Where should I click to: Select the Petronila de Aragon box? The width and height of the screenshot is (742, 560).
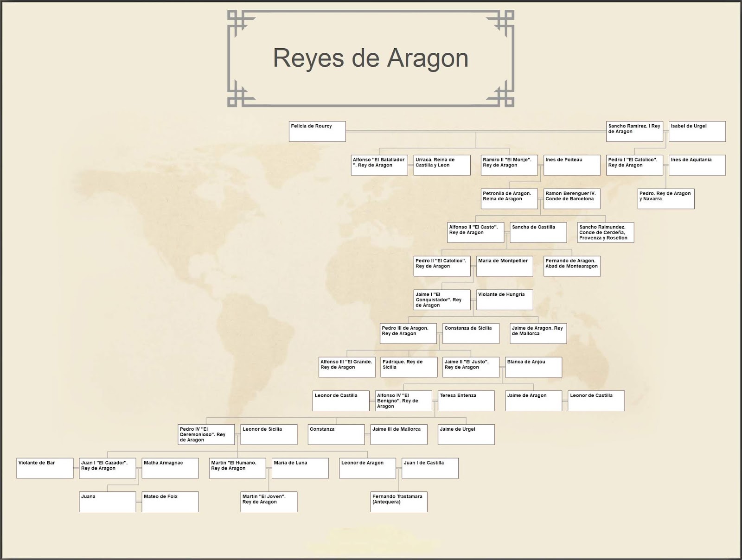pyautogui.click(x=509, y=199)
